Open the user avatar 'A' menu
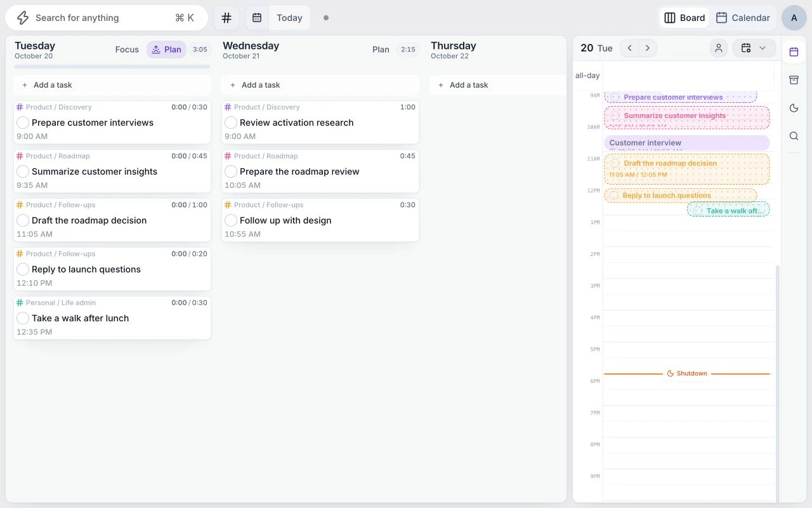Viewport: 812px width, 508px height. click(x=794, y=18)
